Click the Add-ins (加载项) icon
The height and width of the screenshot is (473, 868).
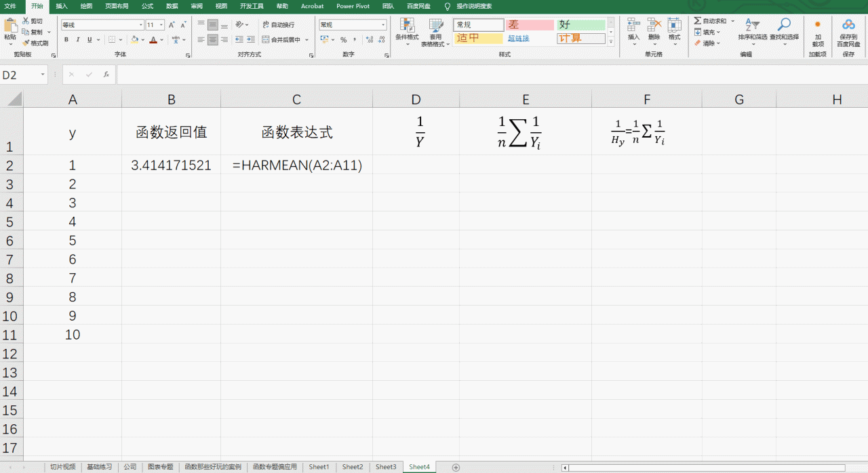[x=818, y=24]
